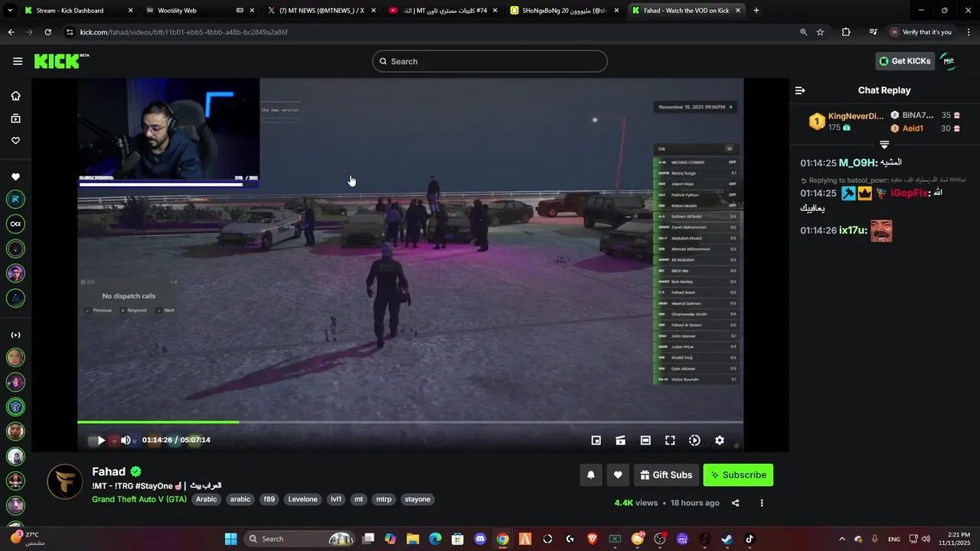Image resolution: width=980 pixels, height=551 pixels.
Task: Open iGopFix username in chat
Action: (910, 194)
